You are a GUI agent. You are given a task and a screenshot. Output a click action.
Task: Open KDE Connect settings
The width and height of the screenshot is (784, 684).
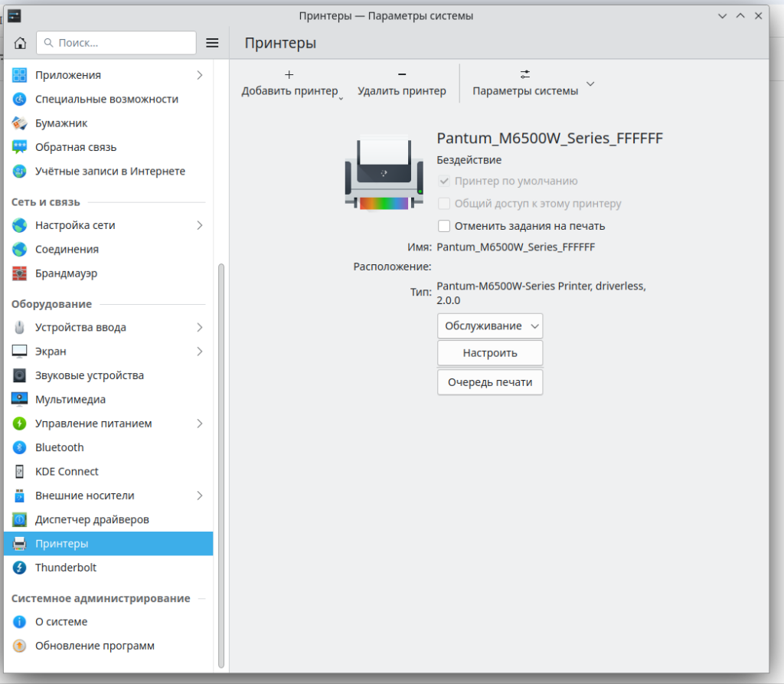[67, 471]
